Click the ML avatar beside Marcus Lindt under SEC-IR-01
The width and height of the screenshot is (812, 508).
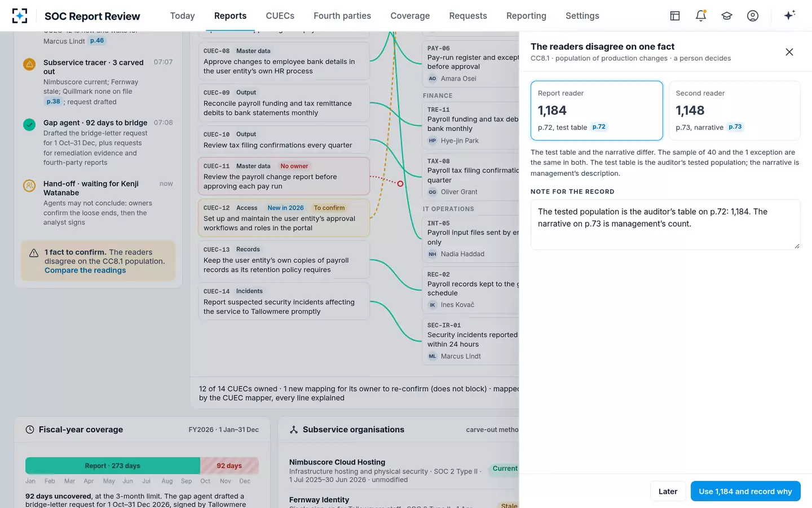433,356
